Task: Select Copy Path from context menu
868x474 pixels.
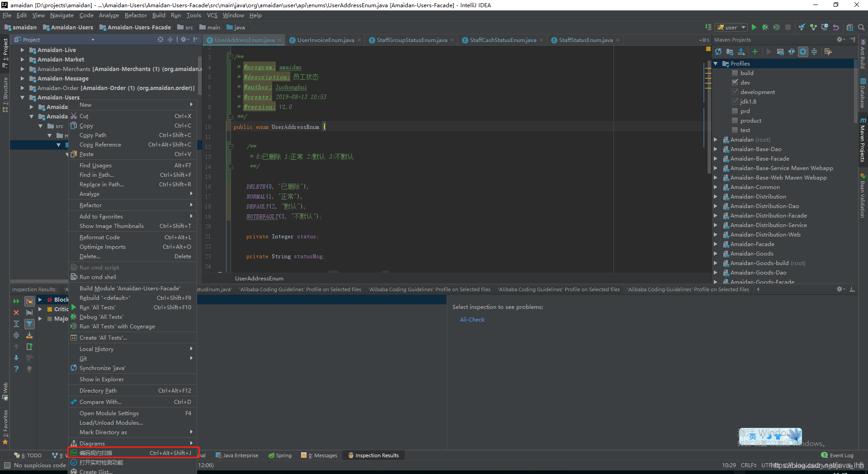Action: coord(132,135)
